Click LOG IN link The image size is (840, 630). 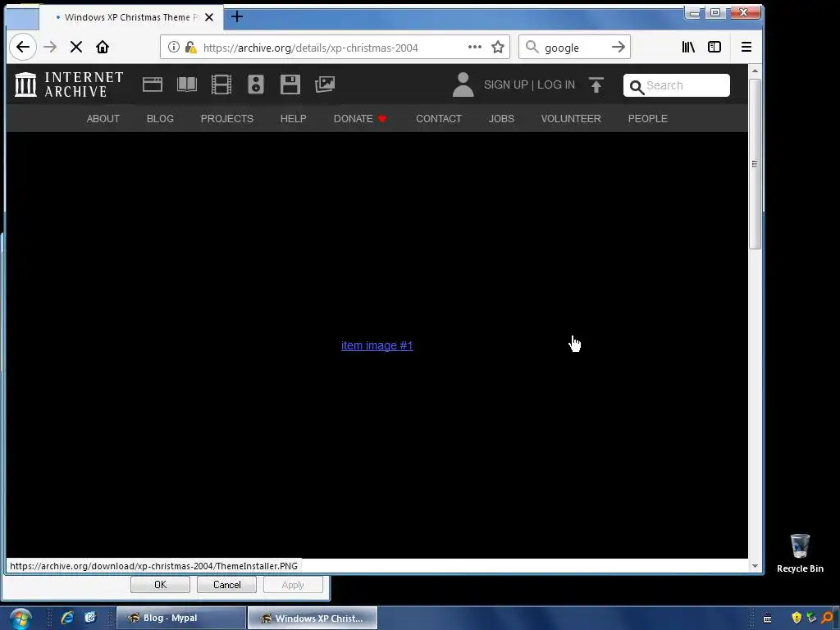click(x=556, y=84)
